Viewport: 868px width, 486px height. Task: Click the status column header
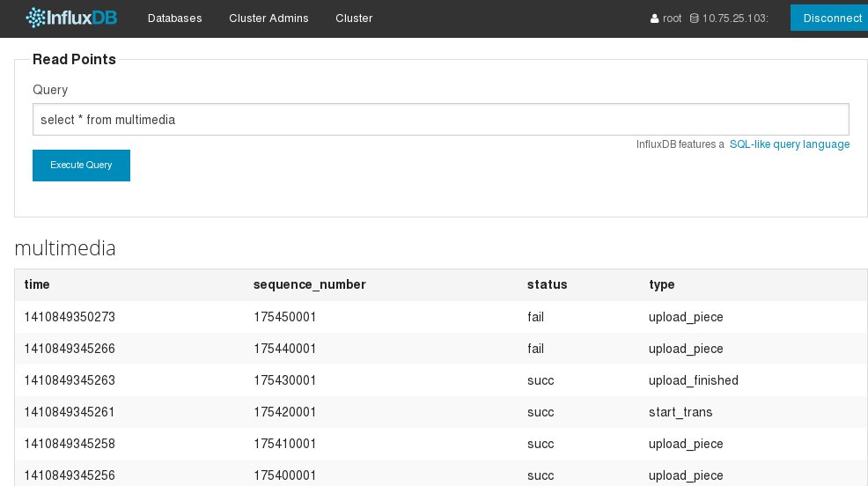click(x=547, y=284)
